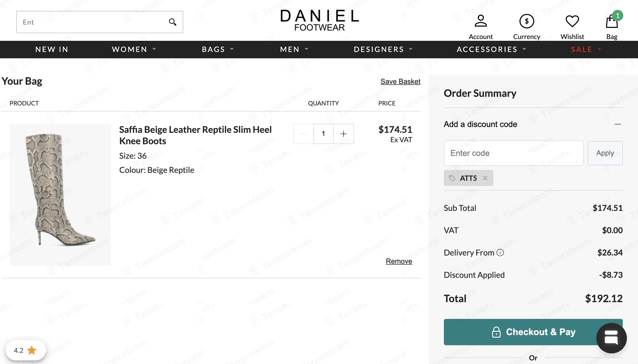
Task: Open the Account profile icon
Action: pos(481,21)
